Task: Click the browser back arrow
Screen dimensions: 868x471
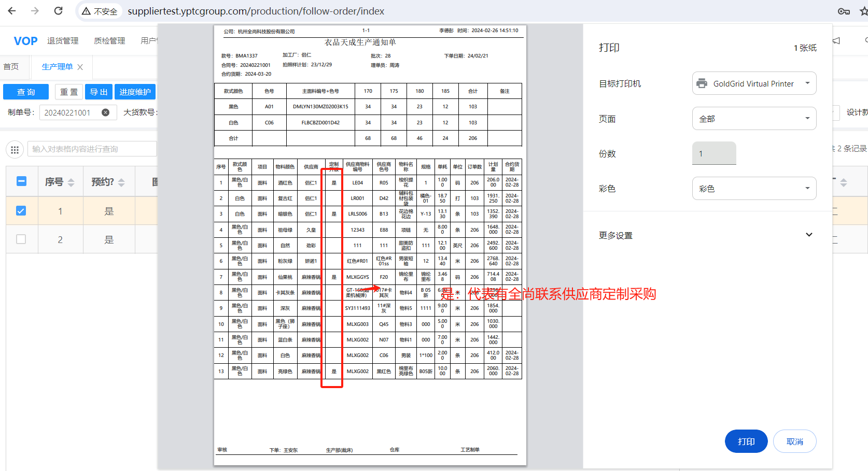Action: tap(12, 11)
